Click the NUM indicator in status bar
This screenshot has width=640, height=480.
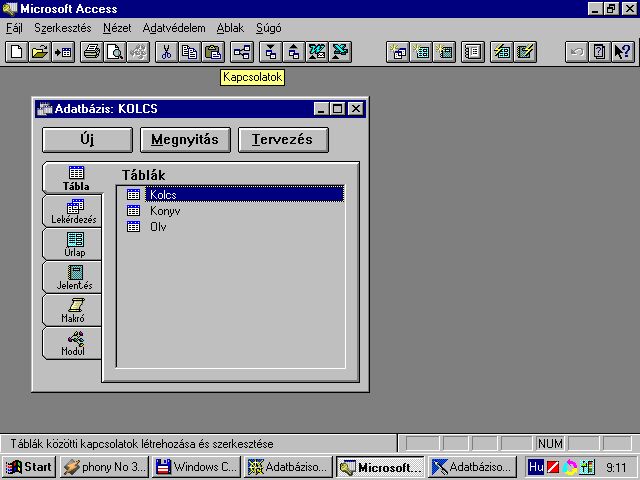pyautogui.click(x=550, y=444)
